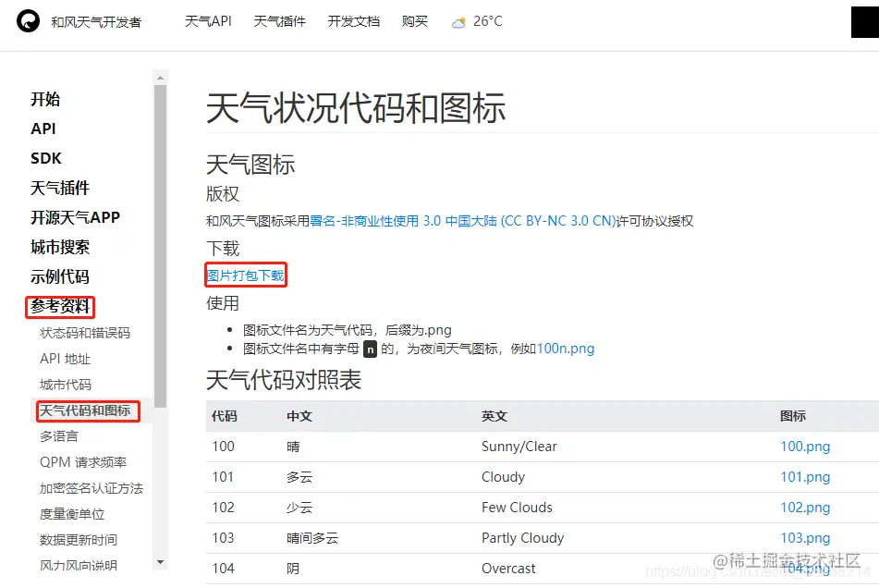Select 城市搜索 in the sidebar
The height and width of the screenshot is (588, 879).
(60, 247)
